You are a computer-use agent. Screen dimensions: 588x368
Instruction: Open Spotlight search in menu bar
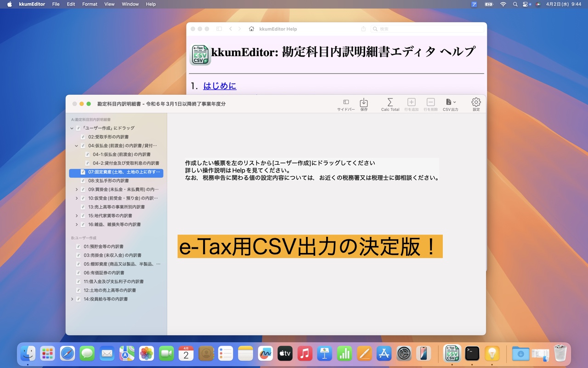coord(515,4)
